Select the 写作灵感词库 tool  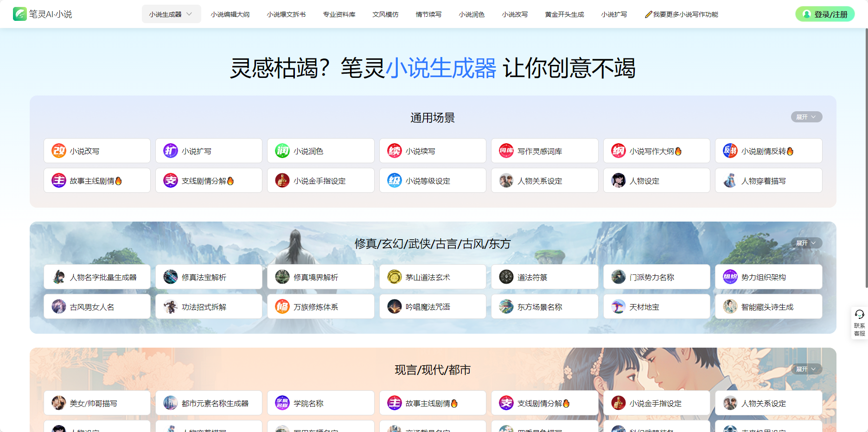pyautogui.click(x=544, y=150)
